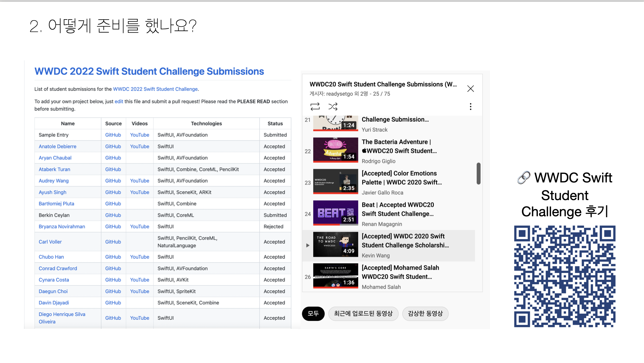Select the 감상한 동영상 filter chip
644x363 pixels.
(x=425, y=314)
